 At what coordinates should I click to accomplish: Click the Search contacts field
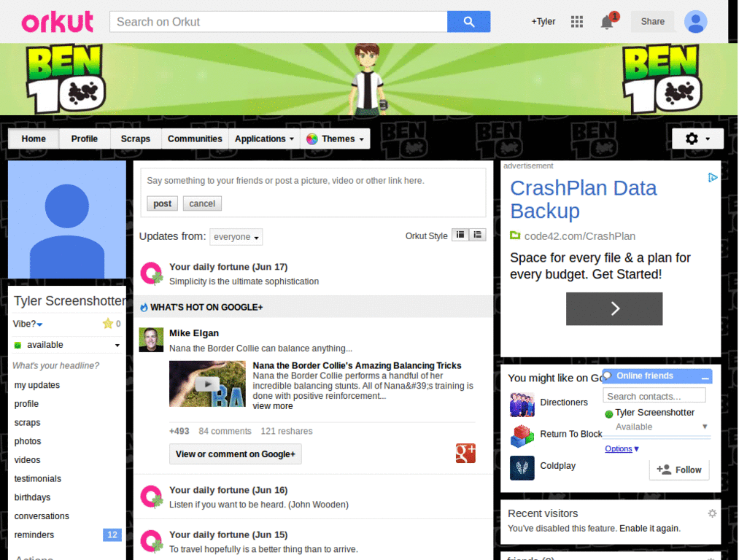pos(654,396)
